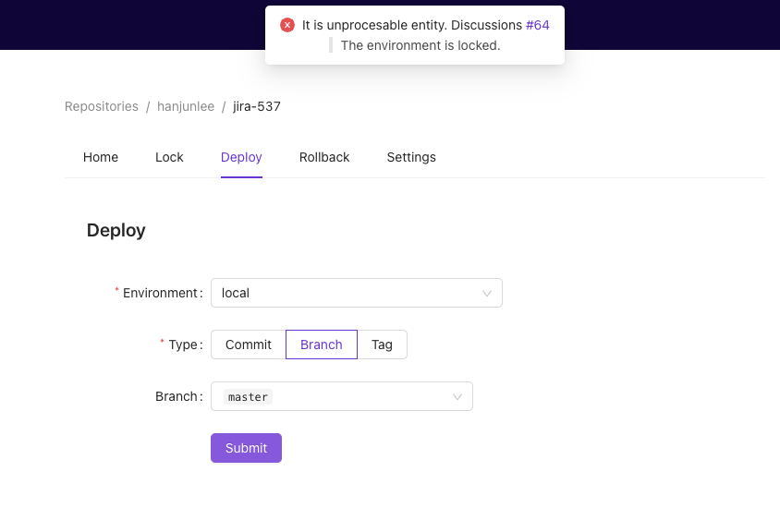Click jira-537 breadcrumb text
Image resolution: width=780 pixels, height=532 pixels.
coord(257,106)
